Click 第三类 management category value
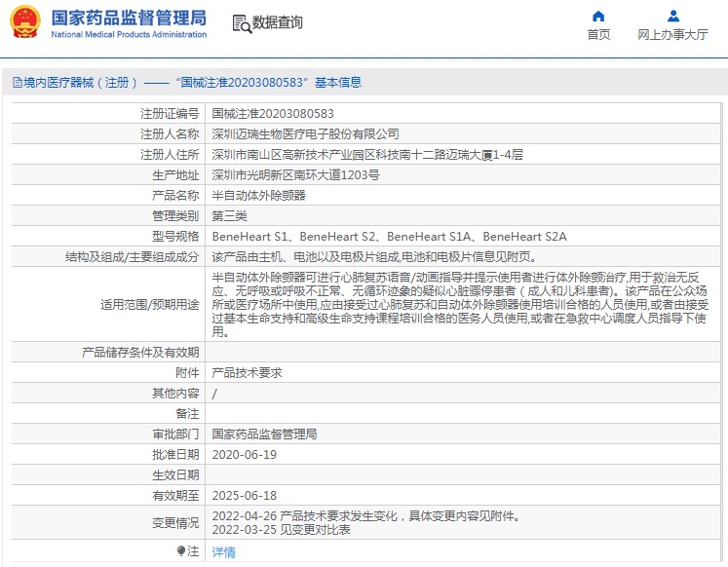 click(x=229, y=215)
